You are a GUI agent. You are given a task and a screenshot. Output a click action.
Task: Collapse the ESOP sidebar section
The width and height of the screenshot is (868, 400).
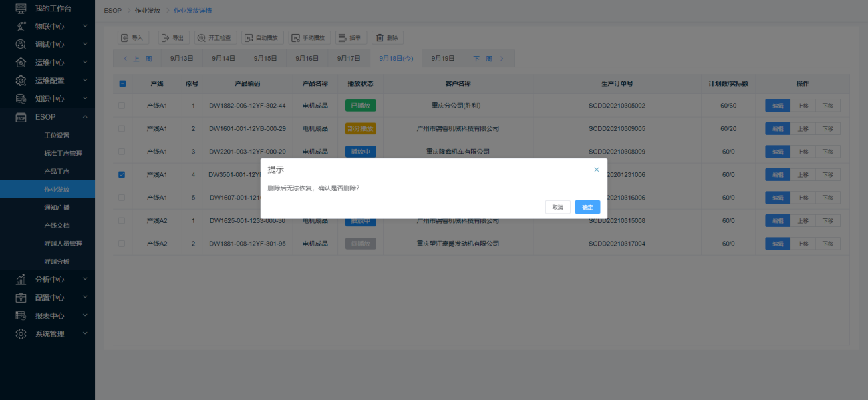tap(49, 117)
